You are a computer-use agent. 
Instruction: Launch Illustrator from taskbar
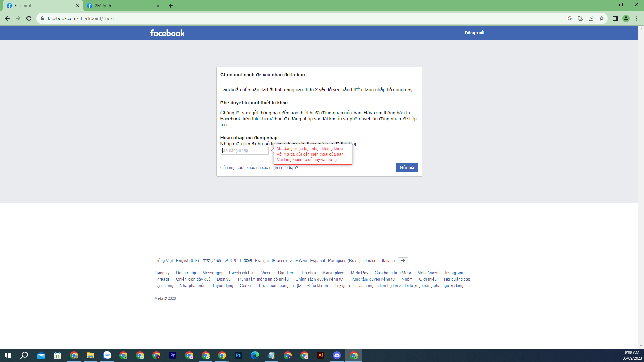[321, 355]
